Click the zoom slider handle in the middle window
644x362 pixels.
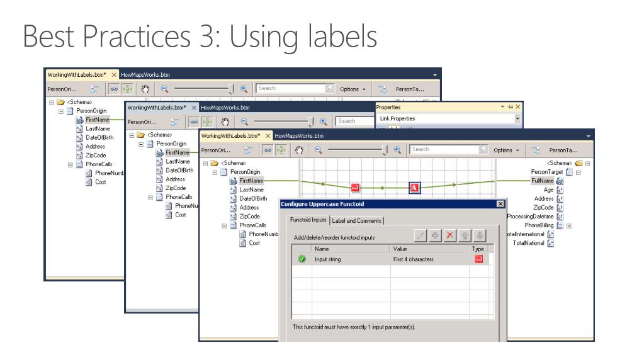[x=311, y=122]
